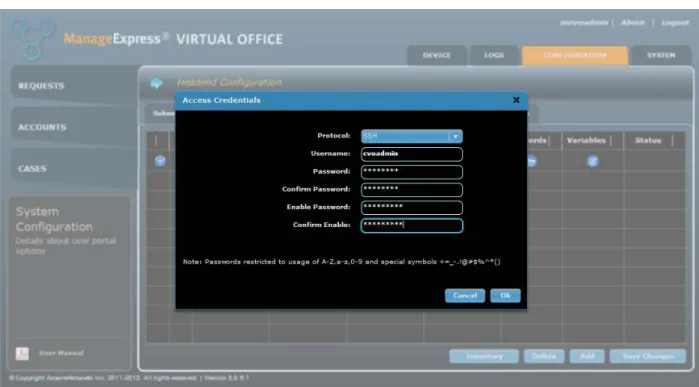This screenshot has height=387, width=699.
Task: Focus the Enable Password field
Action: tap(411, 207)
